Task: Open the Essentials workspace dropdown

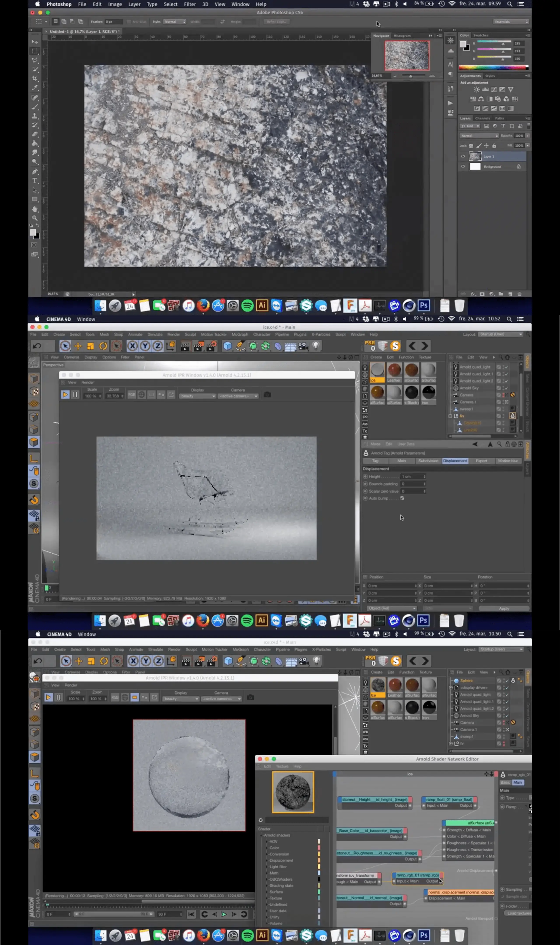Action: tap(511, 21)
